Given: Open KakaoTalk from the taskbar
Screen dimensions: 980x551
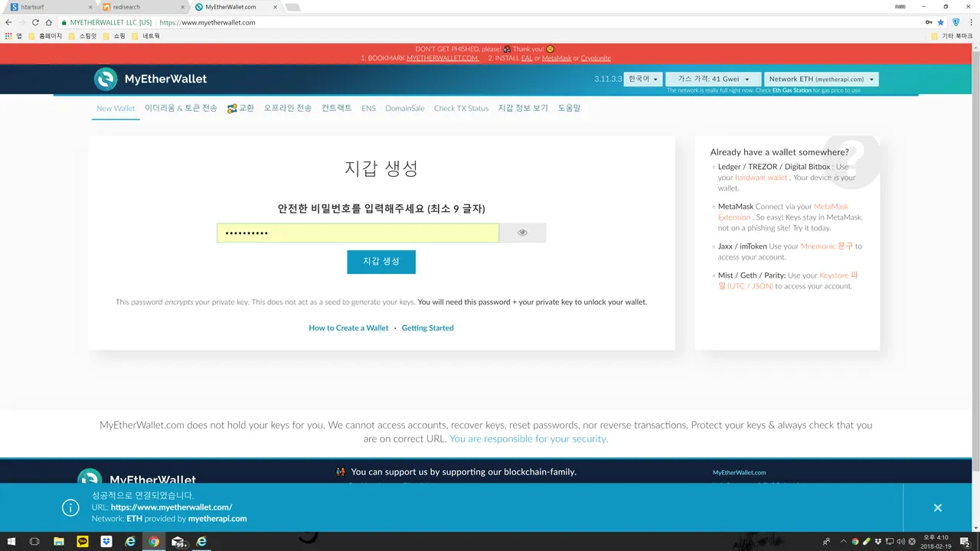Looking at the screenshot, I should click(83, 541).
